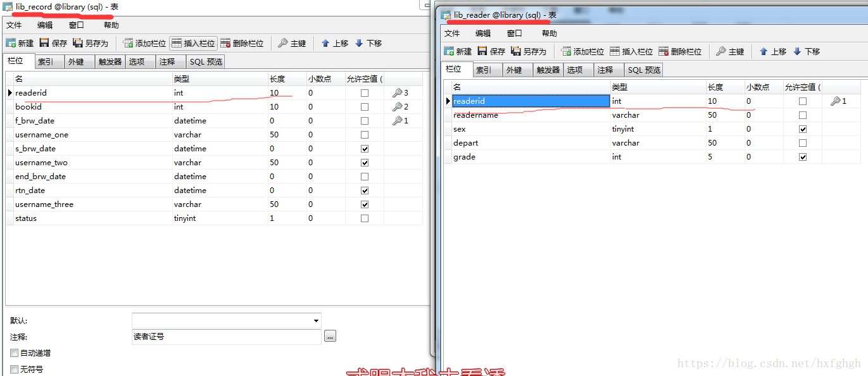Screen dimensions: 868x376
Task: Open the 窗口 menu in lib_record
Action: coord(76,25)
